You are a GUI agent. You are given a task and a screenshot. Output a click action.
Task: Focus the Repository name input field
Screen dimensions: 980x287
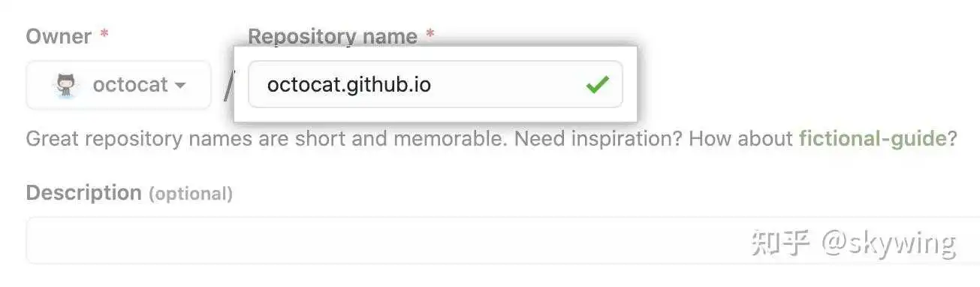pos(436,84)
